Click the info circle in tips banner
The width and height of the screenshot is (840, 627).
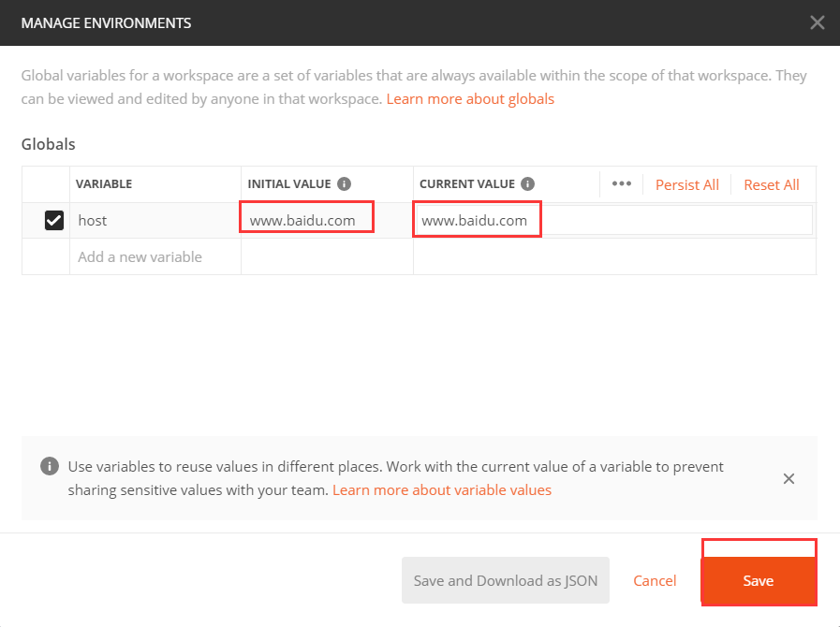(x=49, y=466)
